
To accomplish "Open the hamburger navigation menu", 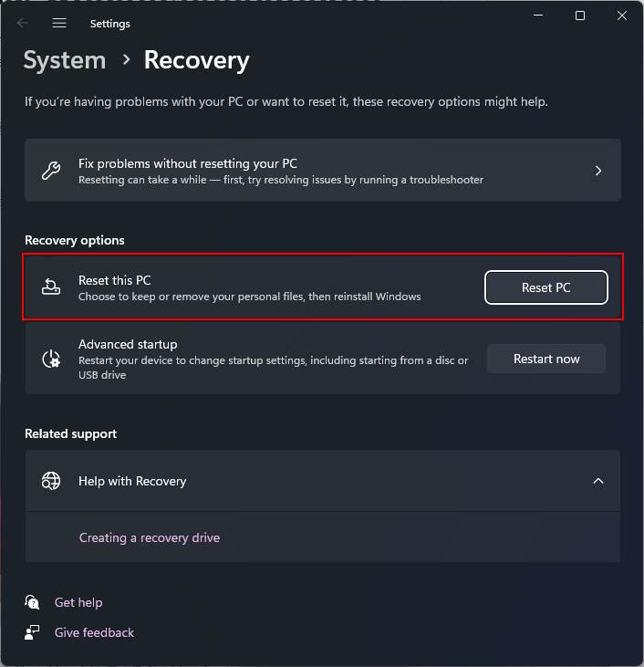I will click(59, 23).
